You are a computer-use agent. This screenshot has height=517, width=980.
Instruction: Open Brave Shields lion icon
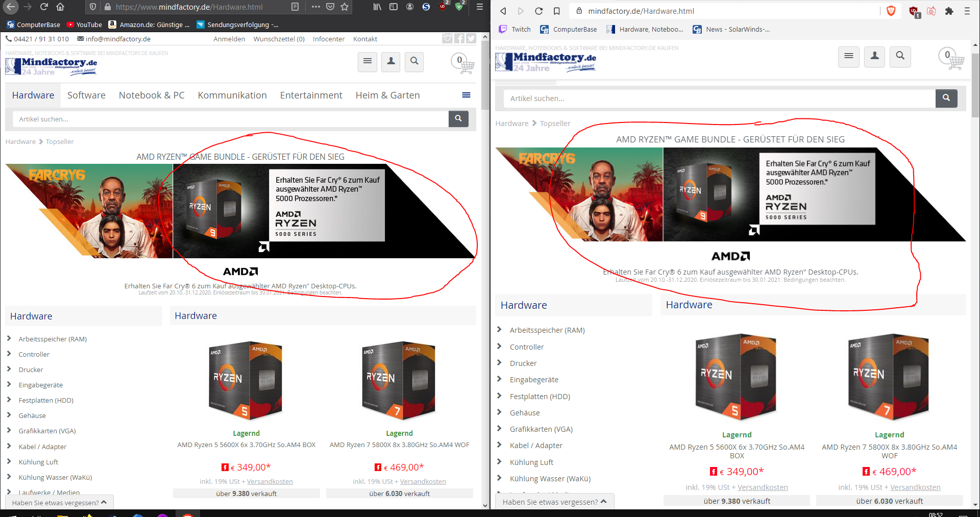(x=891, y=11)
